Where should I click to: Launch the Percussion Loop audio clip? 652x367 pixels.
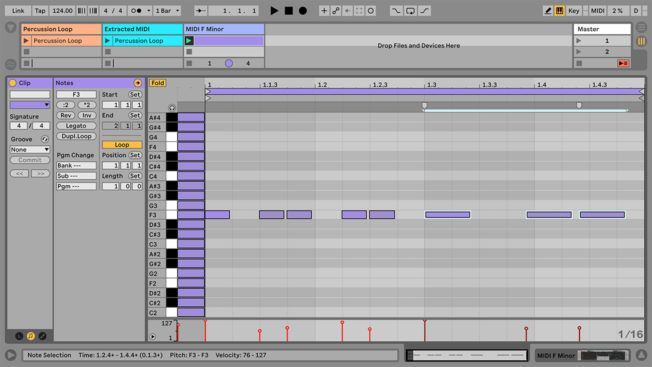coord(26,41)
